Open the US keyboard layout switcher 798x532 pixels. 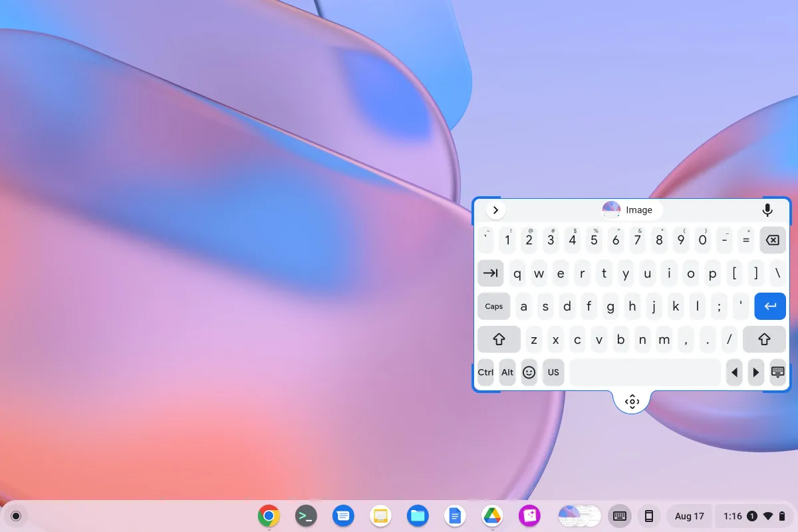tap(553, 372)
